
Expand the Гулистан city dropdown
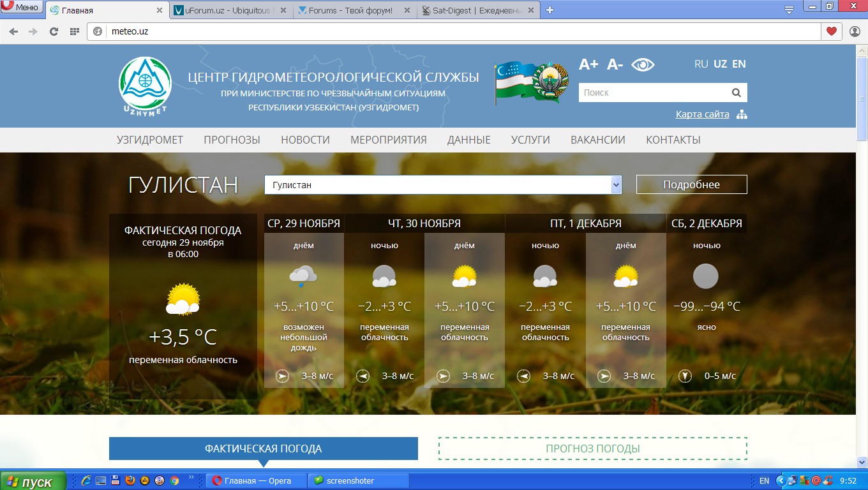tap(616, 185)
